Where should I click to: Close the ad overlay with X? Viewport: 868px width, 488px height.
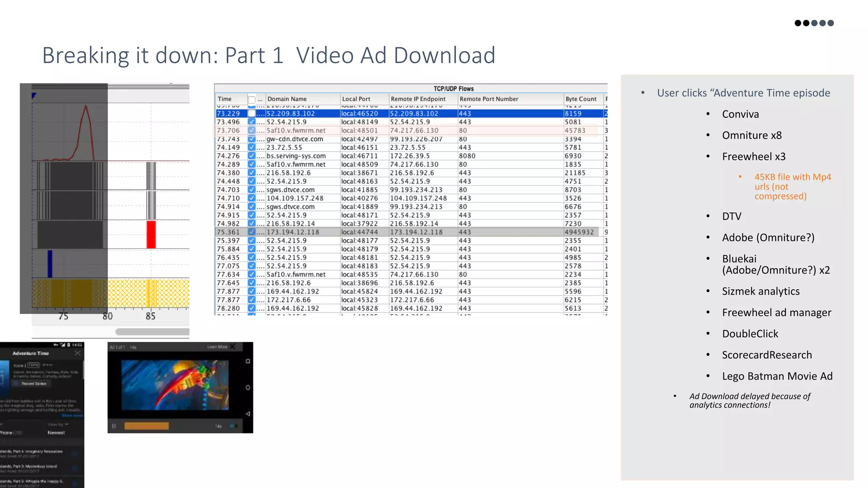click(233, 347)
